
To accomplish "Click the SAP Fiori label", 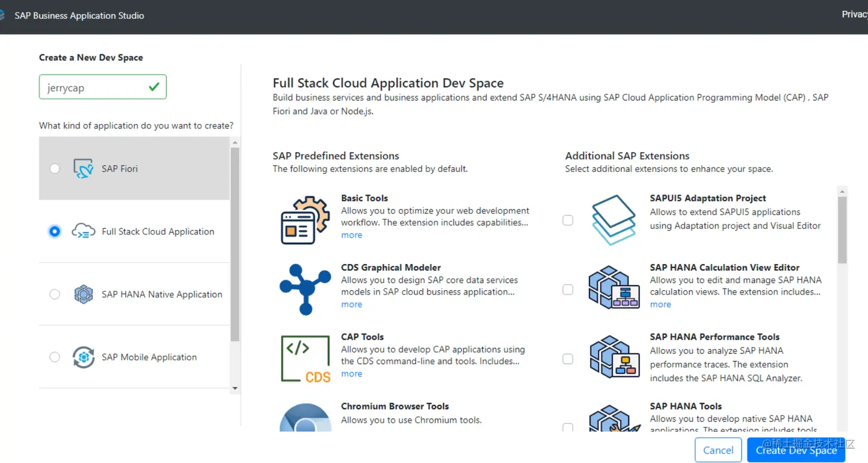I will coord(119,169).
